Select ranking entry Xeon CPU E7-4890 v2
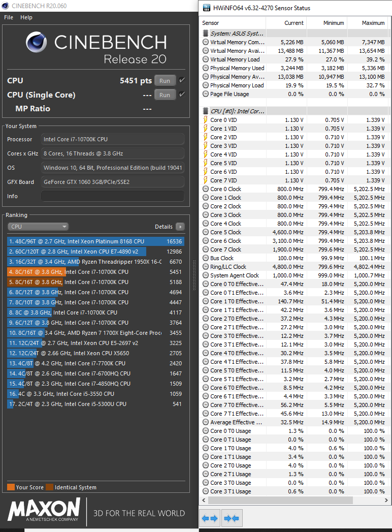 point(95,252)
